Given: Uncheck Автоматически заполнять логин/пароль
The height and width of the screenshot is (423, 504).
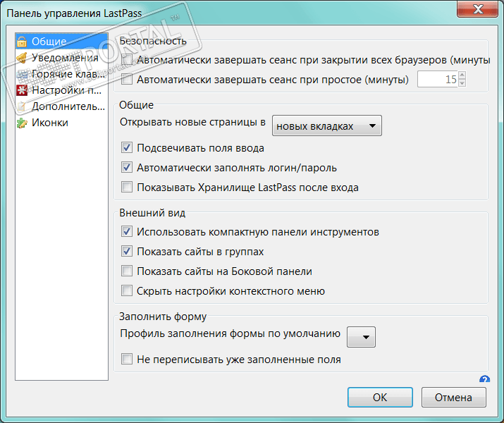Looking at the screenshot, I should [x=127, y=168].
